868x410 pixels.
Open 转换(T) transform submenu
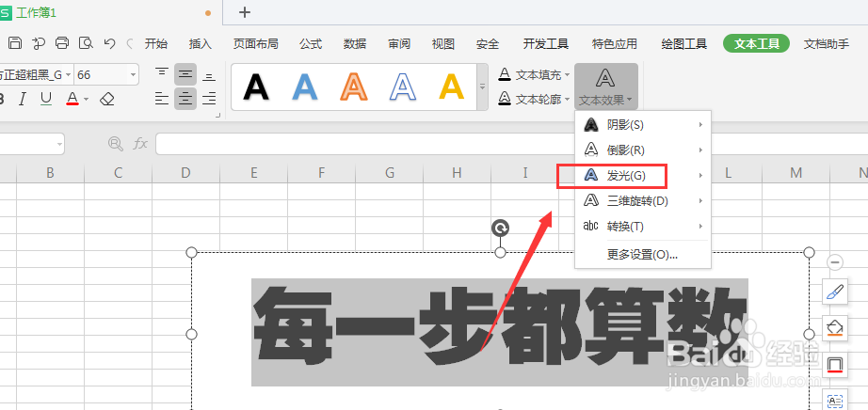coord(643,227)
